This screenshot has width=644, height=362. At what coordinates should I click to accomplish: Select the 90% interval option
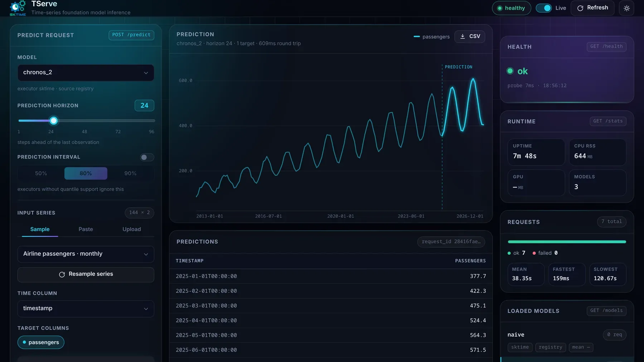tap(130, 173)
